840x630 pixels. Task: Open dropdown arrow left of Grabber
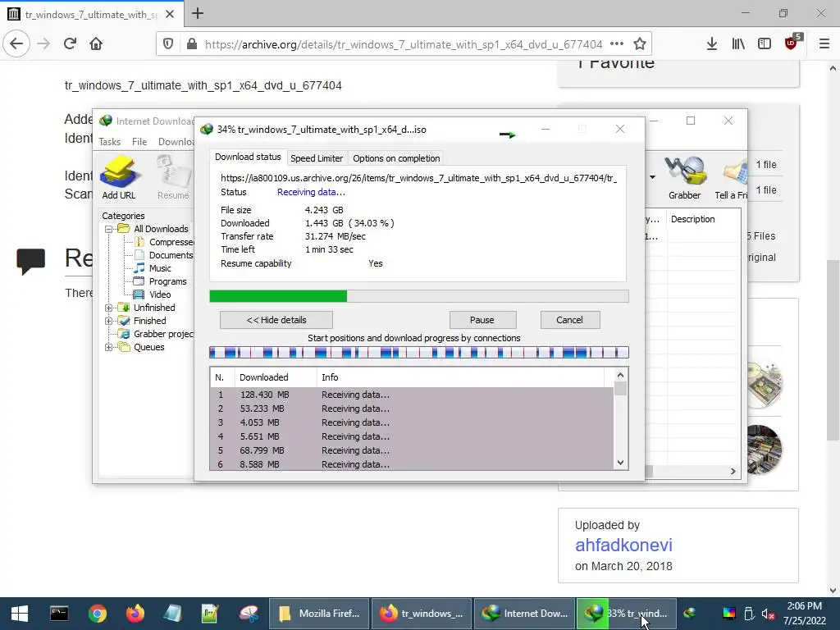pyautogui.click(x=652, y=177)
